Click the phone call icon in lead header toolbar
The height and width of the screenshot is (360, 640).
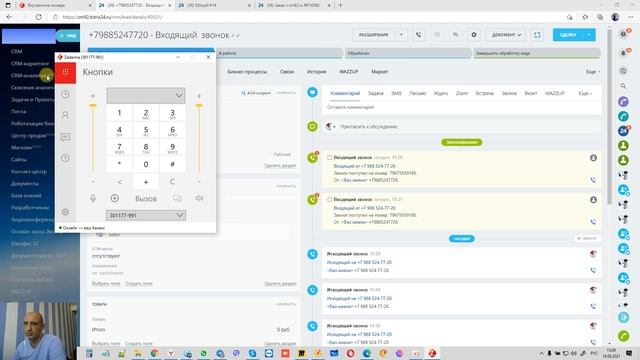coord(418,35)
